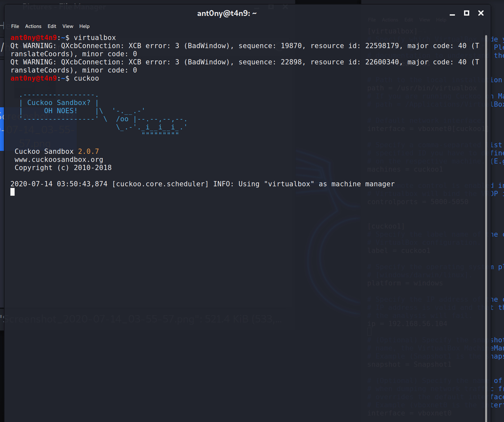Minimize the Pictures File Manager window
This screenshot has height=422, width=504.
tap(257, 7)
